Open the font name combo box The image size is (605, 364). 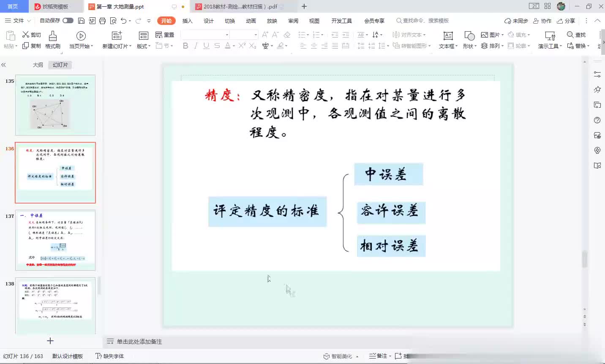[x=205, y=35]
